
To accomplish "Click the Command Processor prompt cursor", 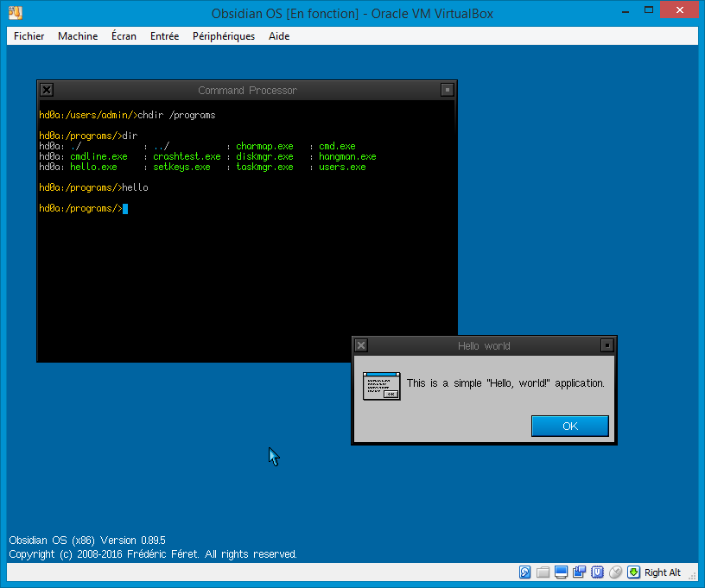I will (125, 208).
